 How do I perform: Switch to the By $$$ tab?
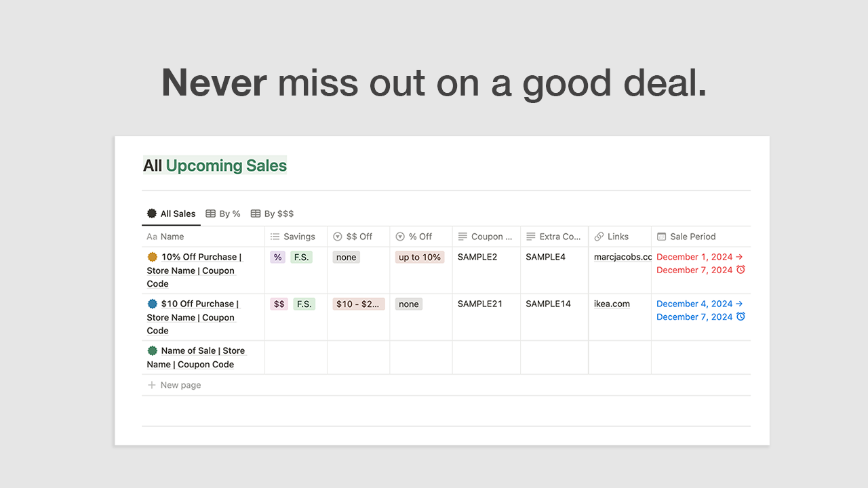coord(272,213)
